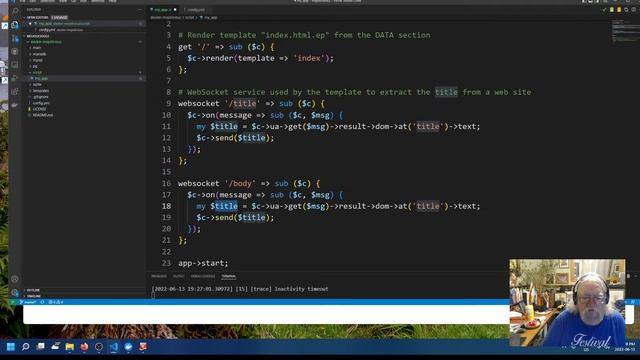Click the my_app segment in breadcrumb
640x360 pixels.
(x=210, y=18)
